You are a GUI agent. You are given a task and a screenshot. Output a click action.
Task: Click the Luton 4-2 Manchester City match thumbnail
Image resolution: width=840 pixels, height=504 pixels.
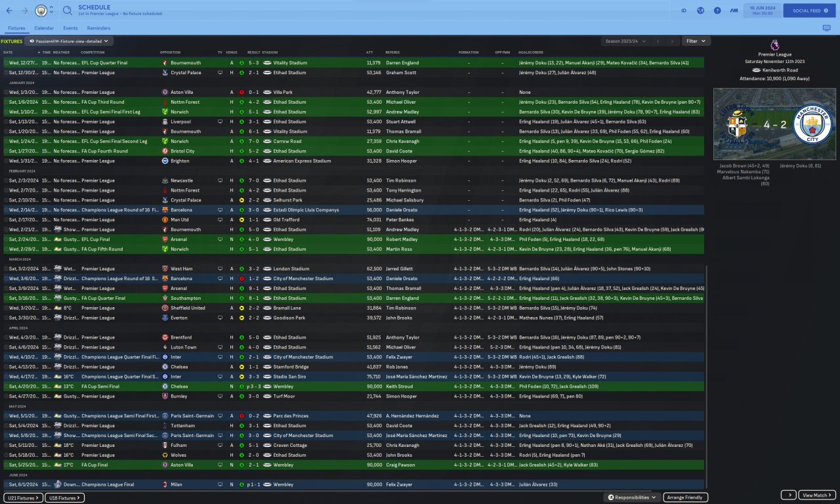click(775, 124)
